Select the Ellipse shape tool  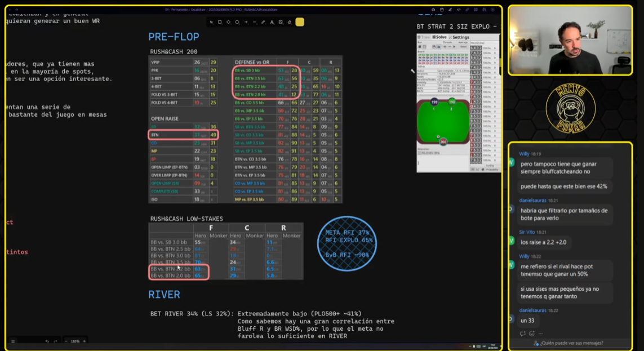point(237,22)
